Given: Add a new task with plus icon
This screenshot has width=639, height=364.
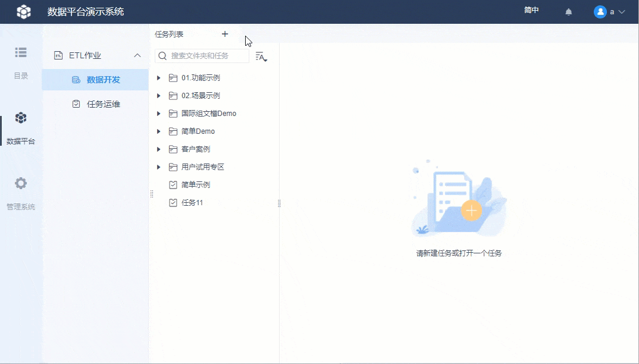Looking at the screenshot, I should (x=225, y=34).
